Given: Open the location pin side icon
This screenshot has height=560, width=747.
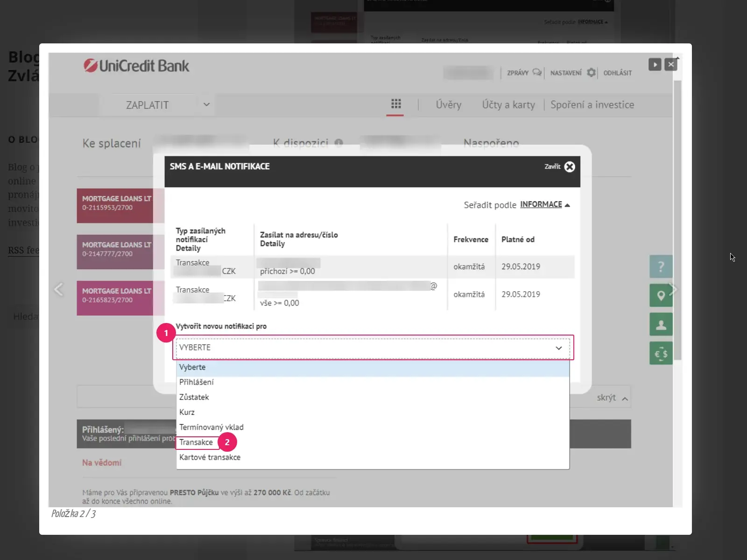Looking at the screenshot, I should 661,295.
